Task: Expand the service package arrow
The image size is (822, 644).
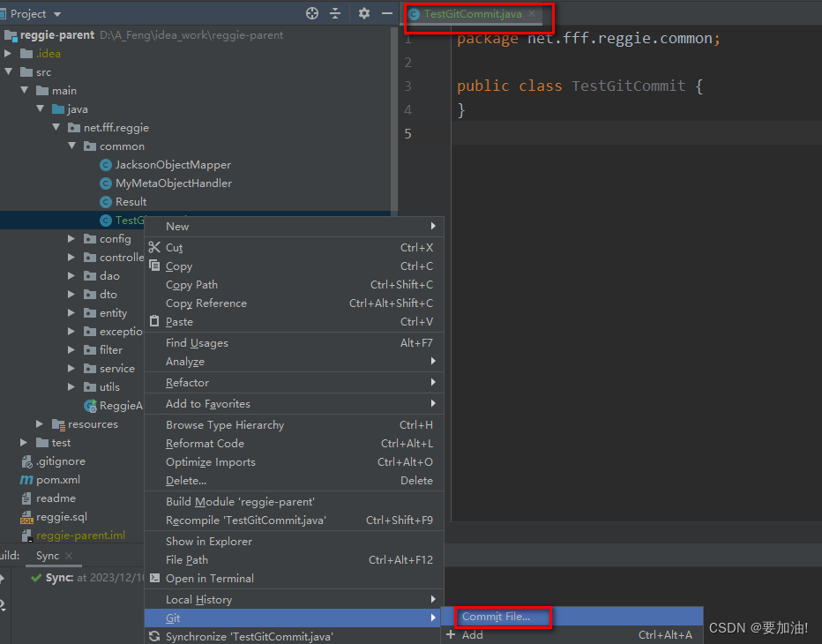Action: point(71,368)
